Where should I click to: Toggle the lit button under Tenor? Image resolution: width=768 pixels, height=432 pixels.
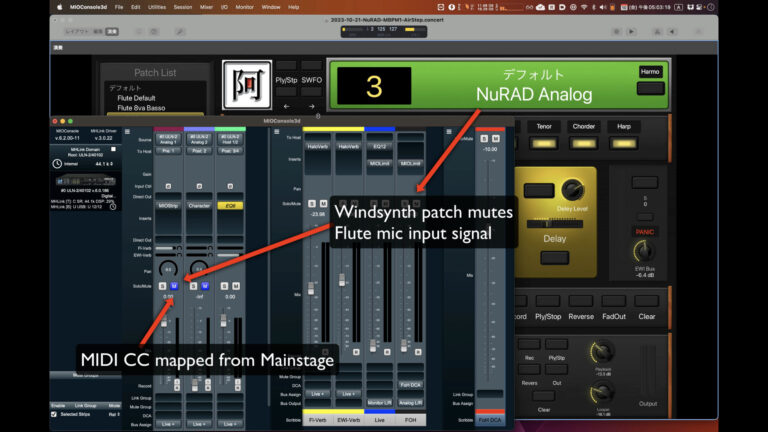pos(544,143)
